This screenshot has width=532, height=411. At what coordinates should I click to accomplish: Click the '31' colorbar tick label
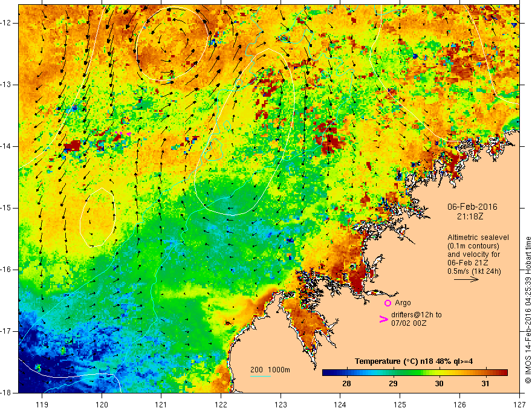click(x=485, y=384)
